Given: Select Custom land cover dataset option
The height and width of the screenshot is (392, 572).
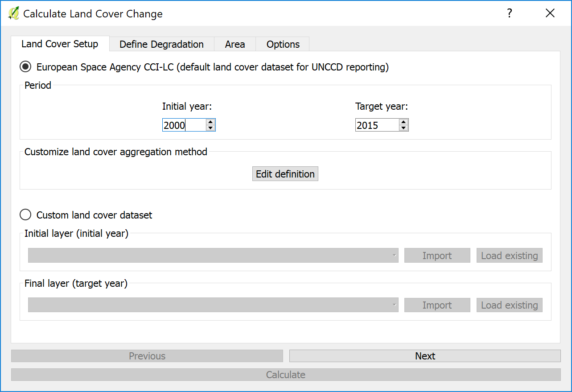Looking at the screenshot, I should (x=26, y=215).
